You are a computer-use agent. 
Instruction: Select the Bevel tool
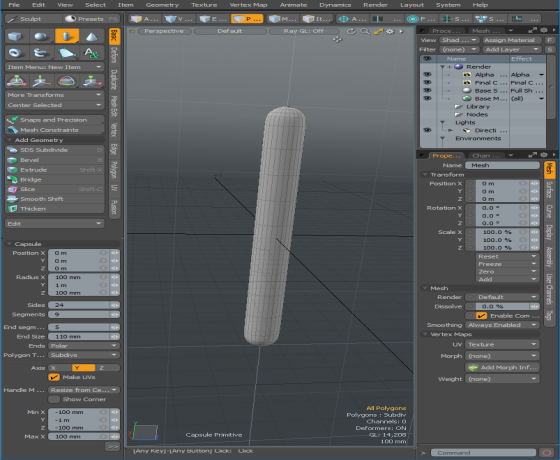[x=55, y=160]
